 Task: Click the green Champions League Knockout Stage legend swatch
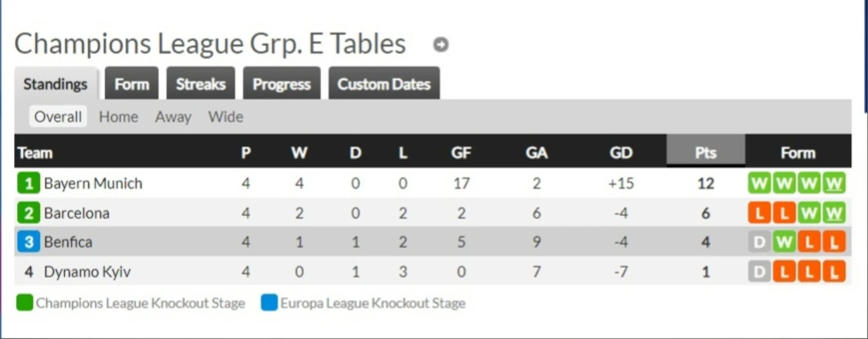tap(24, 303)
